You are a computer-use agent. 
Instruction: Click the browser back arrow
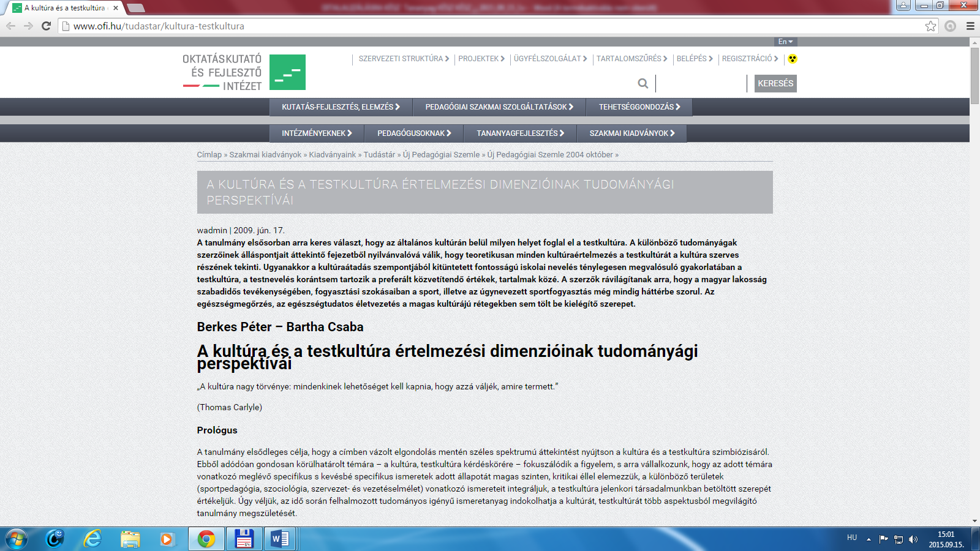tap(10, 26)
